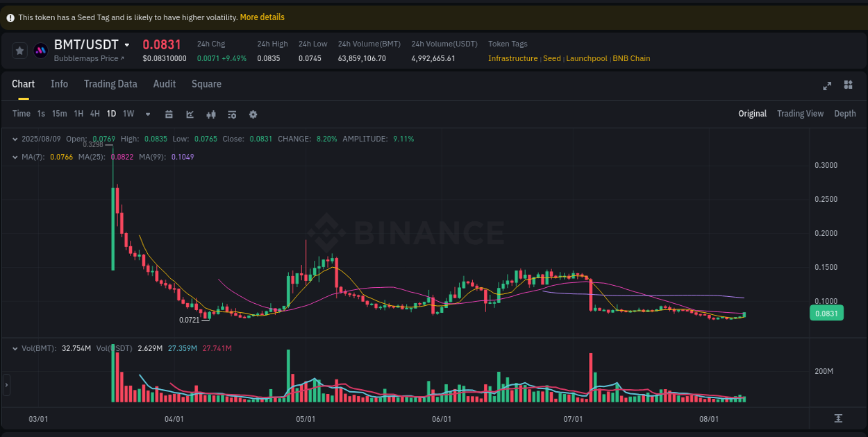Viewport: 868px width, 437px height.
Task: Switch to line chart style icon
Action: click(x=190, y=114)
